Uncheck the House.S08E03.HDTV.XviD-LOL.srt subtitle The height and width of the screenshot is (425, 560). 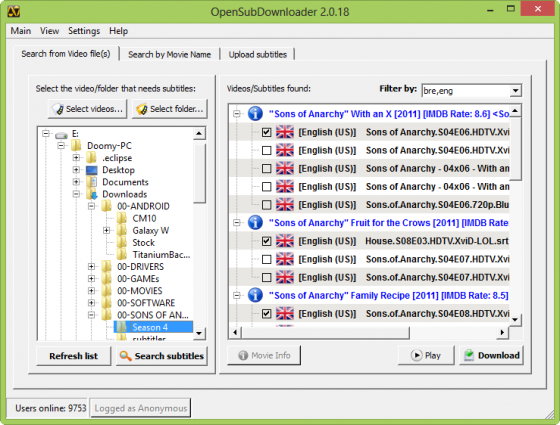point(266,241)
